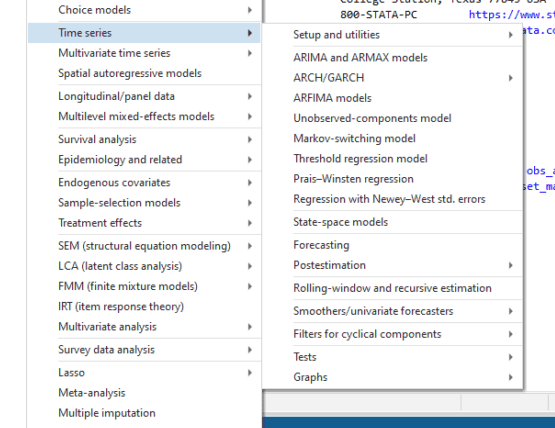
Task: Choose IRT (item response theory)
Action: 144,307
